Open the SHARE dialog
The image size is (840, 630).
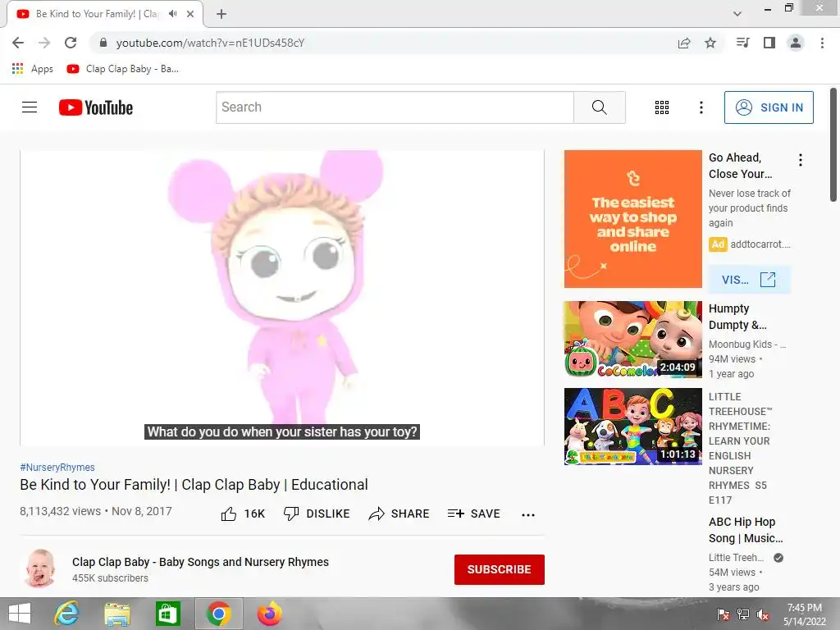[399, 514]
